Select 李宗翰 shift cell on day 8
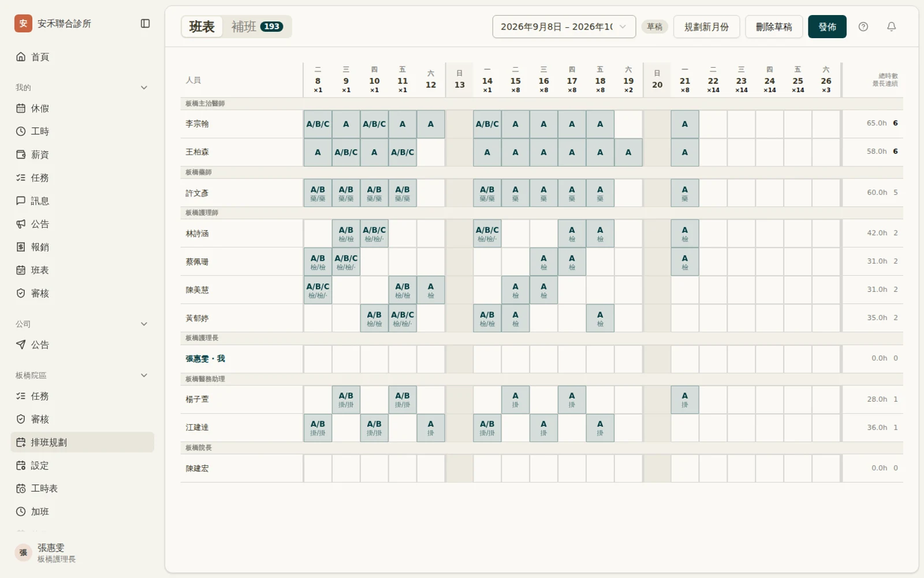Screen dimensions: 924x578 point(318,124)
